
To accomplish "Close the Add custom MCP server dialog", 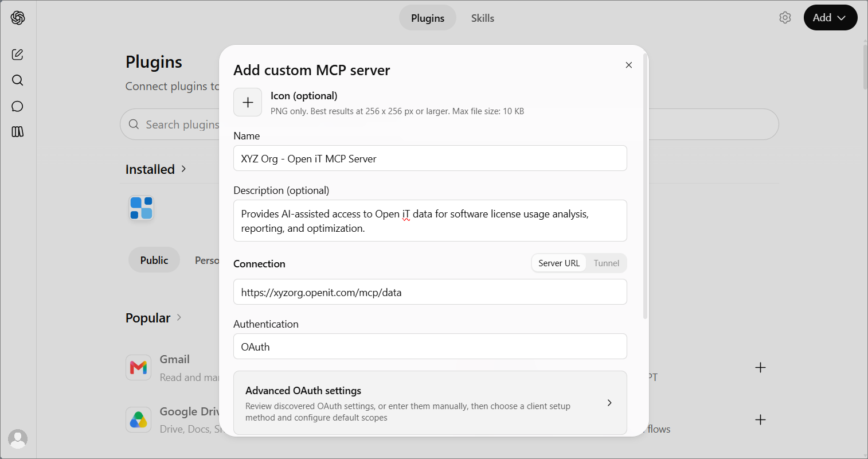I will pyautogui.click(x=629, y=65).
